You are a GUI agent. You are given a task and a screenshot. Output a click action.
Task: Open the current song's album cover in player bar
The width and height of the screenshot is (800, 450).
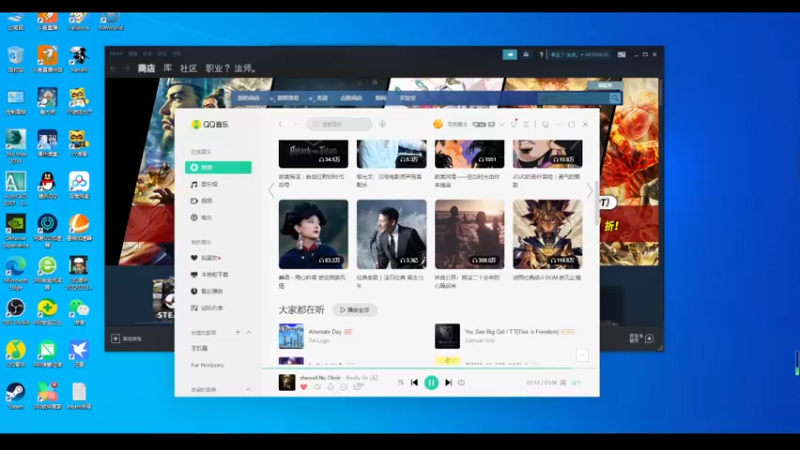[x=287, y=382]
